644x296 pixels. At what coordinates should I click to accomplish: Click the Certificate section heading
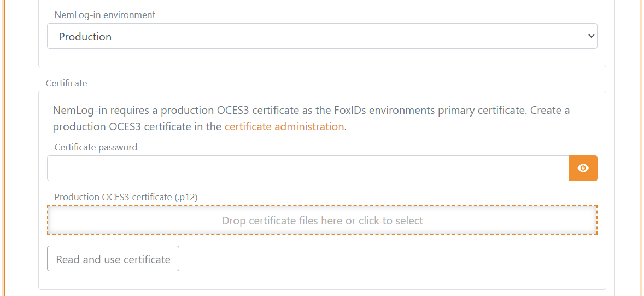click(66, 83)
